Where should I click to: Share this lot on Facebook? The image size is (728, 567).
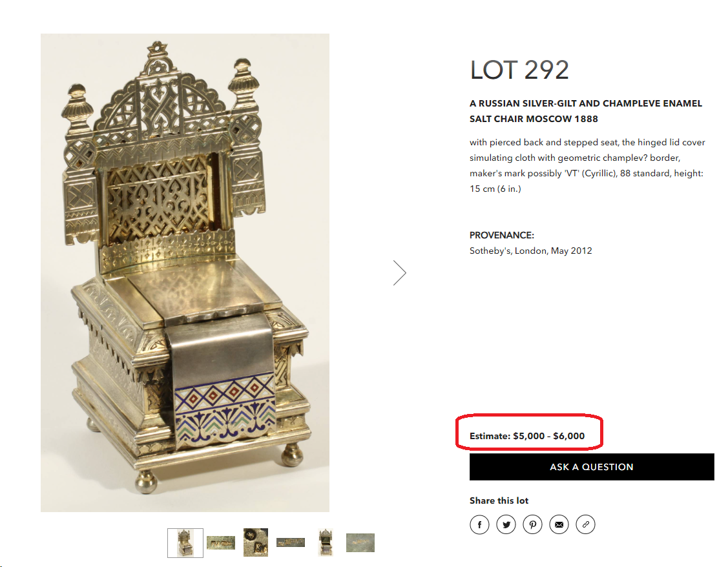point(479,525)
